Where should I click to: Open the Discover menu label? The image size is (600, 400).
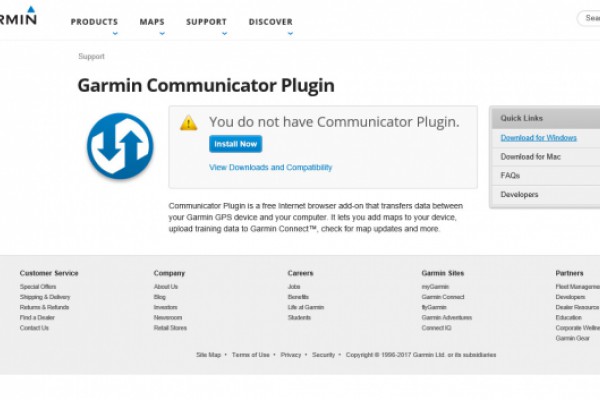tap(271, 22)
